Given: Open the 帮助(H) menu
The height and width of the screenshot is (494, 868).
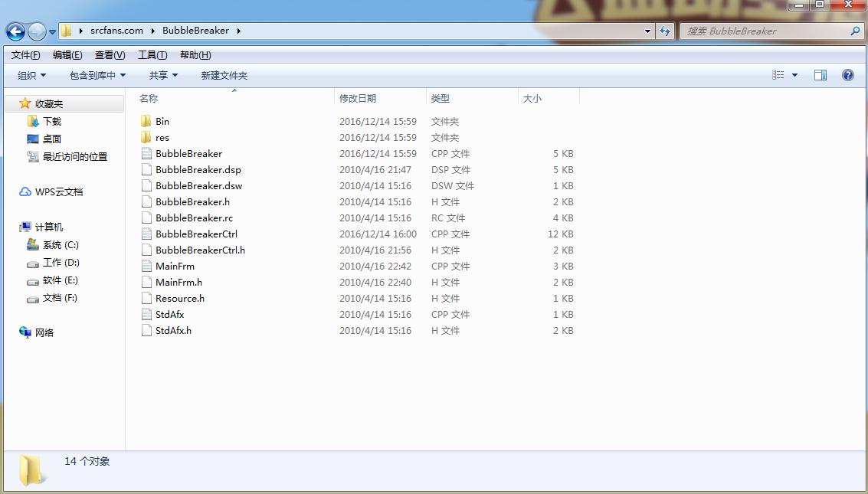Looking at the screenshot, I should 195,55.
